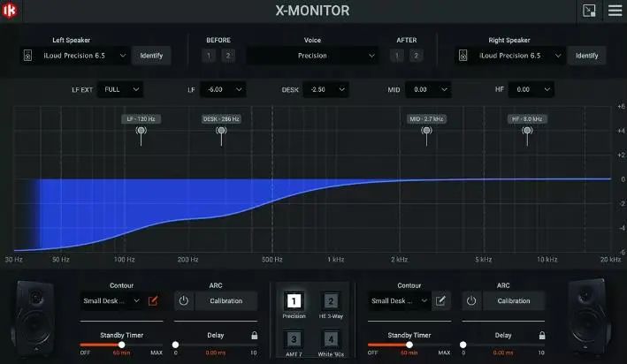This screenshot has width=627, height=364.
Task: Click the left Delay lock icon
Action: click(x=255, y=335)
